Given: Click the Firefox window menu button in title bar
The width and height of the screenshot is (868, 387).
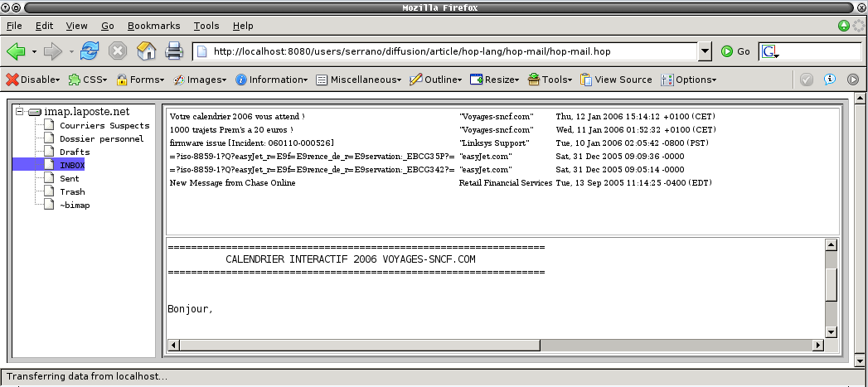Looking at the screenshot, I should (x=5, y=7).
